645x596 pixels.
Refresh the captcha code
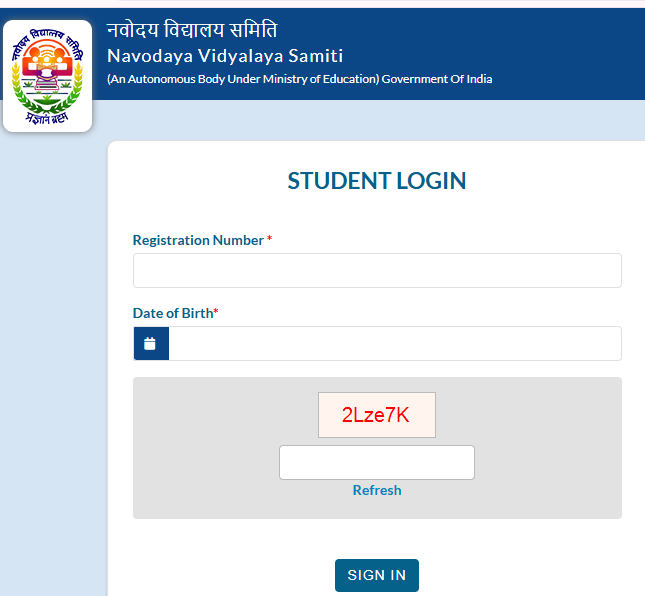(377, 491)
